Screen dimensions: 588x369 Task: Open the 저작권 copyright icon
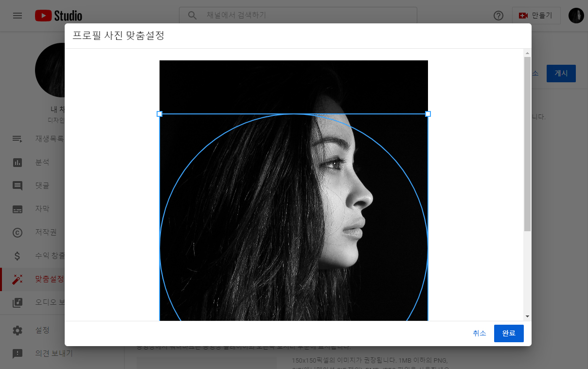click(18, 232)
